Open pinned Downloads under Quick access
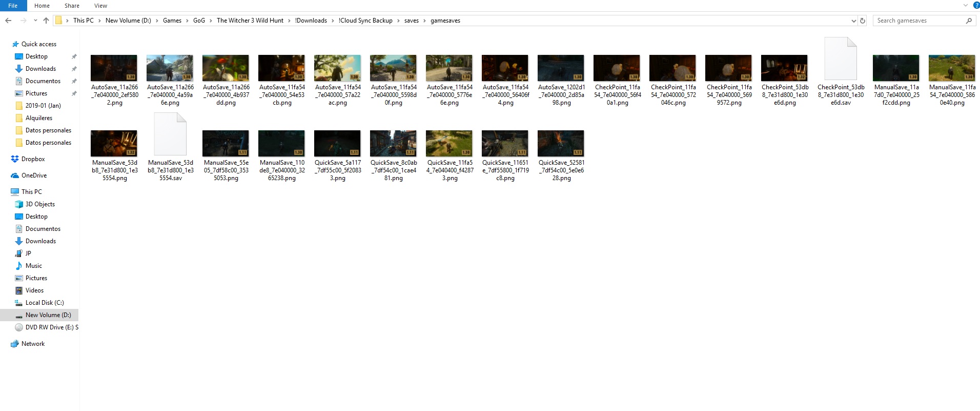The height and width of the screenshot is (411, 980). coord(40,69)
